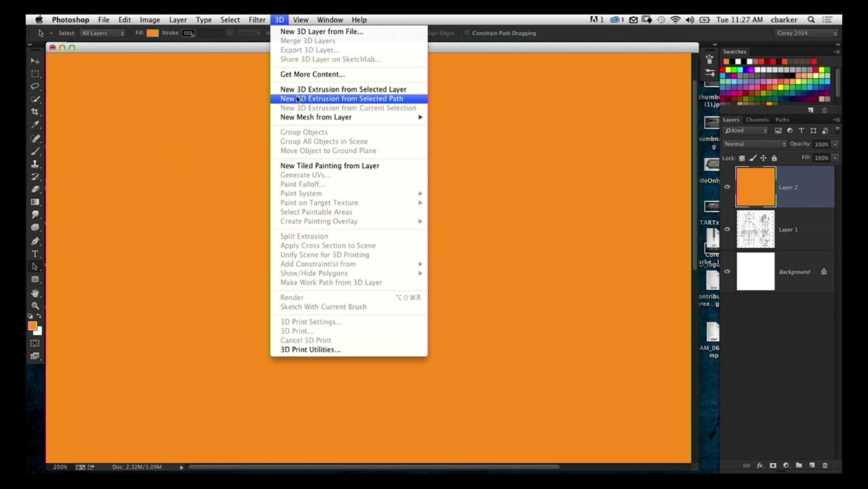Screen dimensions: 868x489
Task: Select the Rectangular Marquee tool
Action: 35,74
